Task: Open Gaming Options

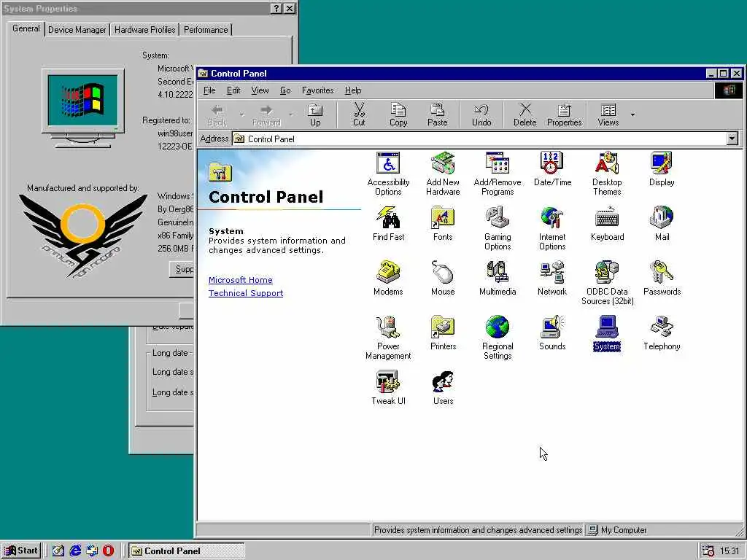Action: 498,228
